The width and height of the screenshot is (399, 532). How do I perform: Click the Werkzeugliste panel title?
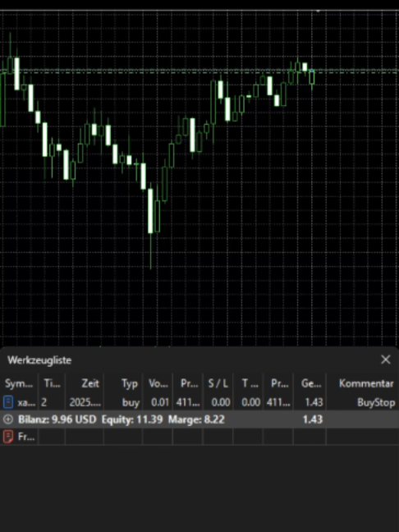39,360
